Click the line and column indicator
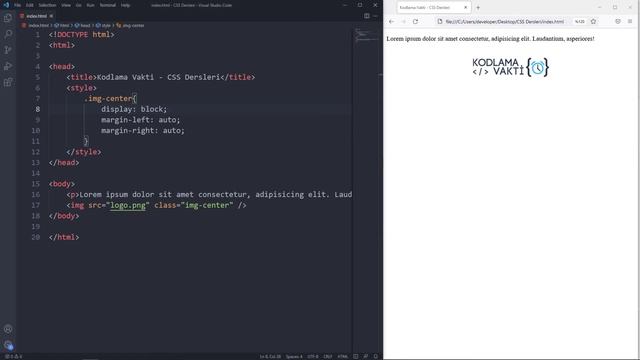Image resolution: width=640 pixels, height=360 pixels. 270,356
